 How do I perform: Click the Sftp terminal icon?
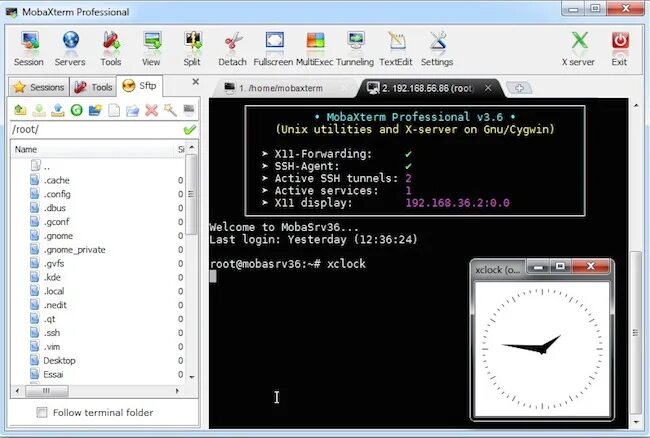tap(189, 109)
